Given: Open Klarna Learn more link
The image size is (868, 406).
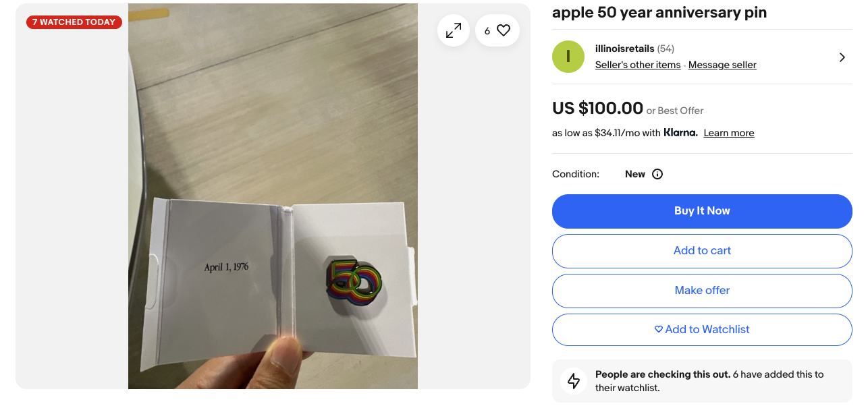Looking at the screenshot, I should tap(728, 133).
